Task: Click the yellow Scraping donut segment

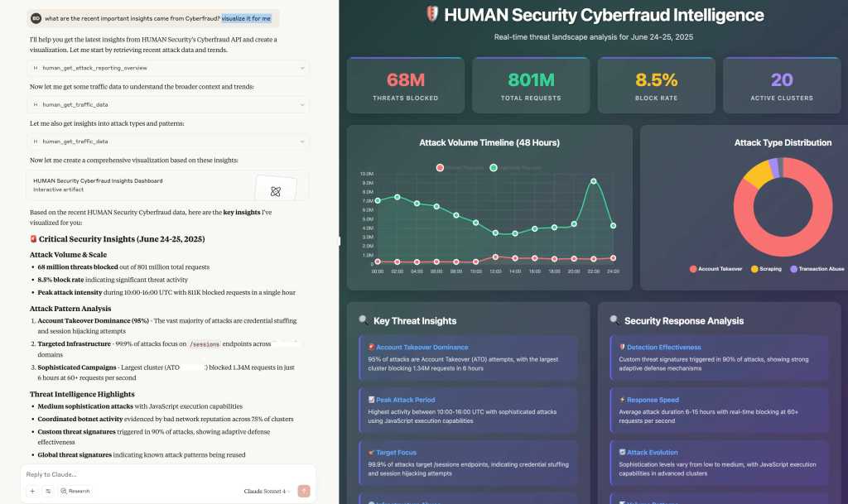Action: 757,174
